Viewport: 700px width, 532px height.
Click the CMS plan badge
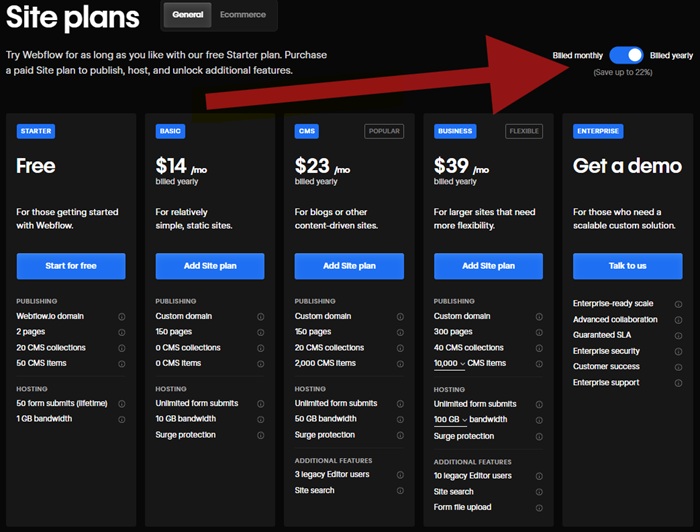point(307,131)
